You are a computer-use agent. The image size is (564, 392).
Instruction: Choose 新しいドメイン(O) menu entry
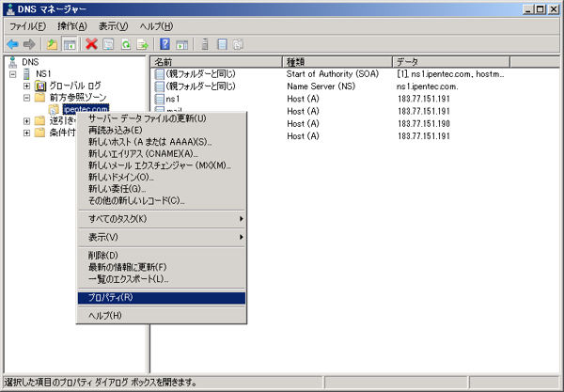(x=162, y=178)
